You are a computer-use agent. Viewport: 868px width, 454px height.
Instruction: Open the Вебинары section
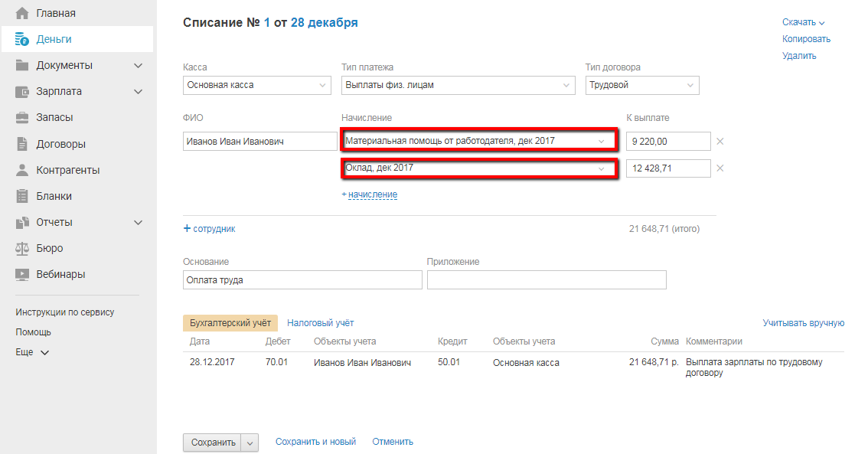[x=61, y=275]
